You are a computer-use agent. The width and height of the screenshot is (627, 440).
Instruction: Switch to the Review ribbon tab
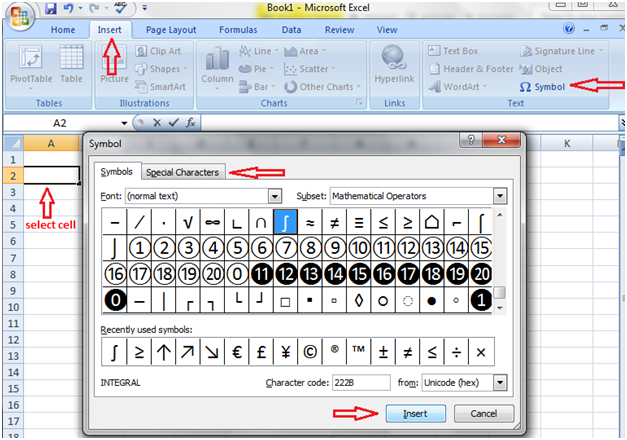point(339,30)
